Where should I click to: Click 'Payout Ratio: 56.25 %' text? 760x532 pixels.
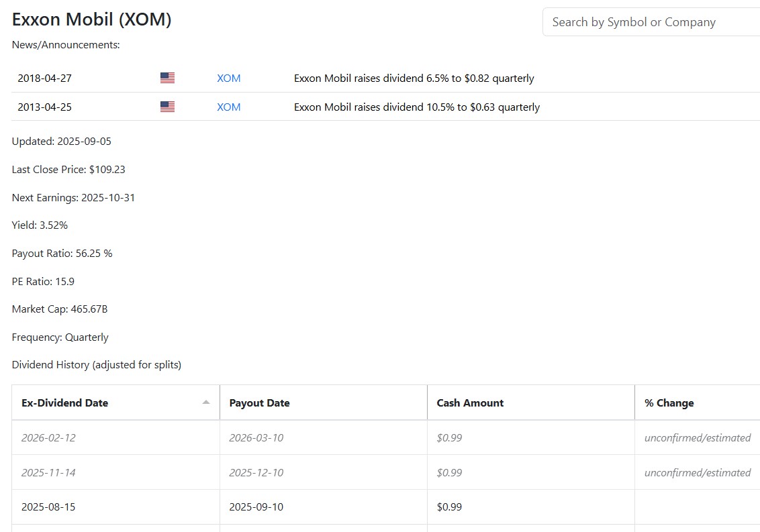62,253
